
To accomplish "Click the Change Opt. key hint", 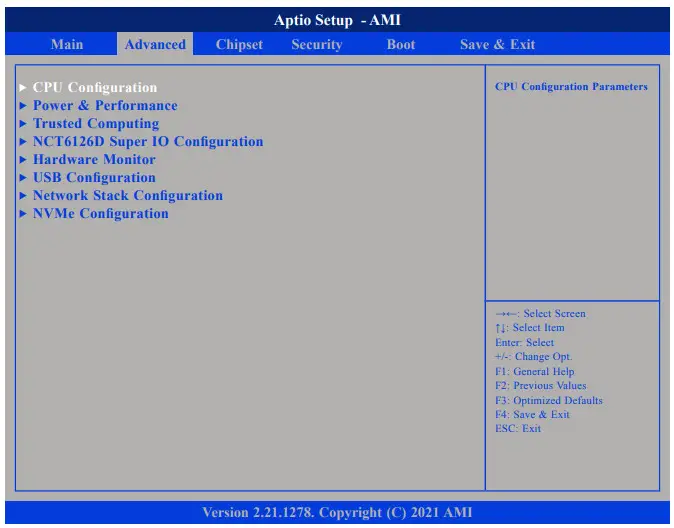I will pyautogui.click(x=533, y=356).
